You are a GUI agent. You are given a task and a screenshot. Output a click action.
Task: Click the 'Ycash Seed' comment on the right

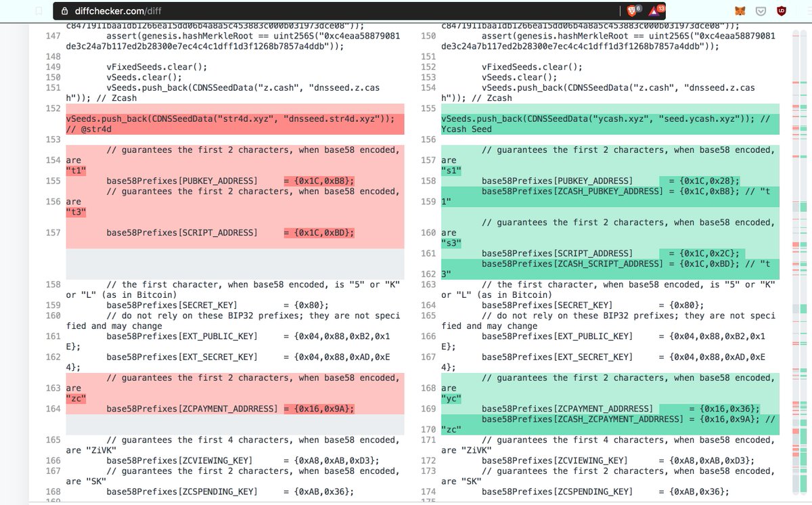[x=467, y=129]
